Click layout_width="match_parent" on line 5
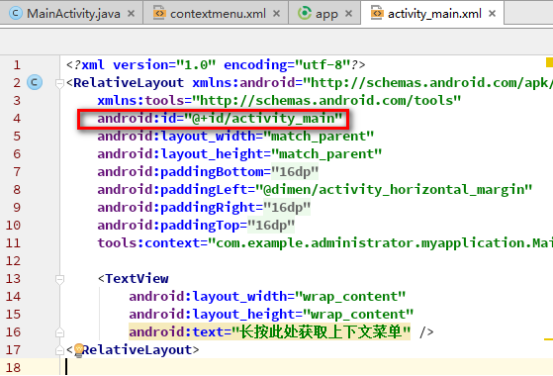Image resolution: width=553 pixels, height=376 pixels. [x=267, y=137]
